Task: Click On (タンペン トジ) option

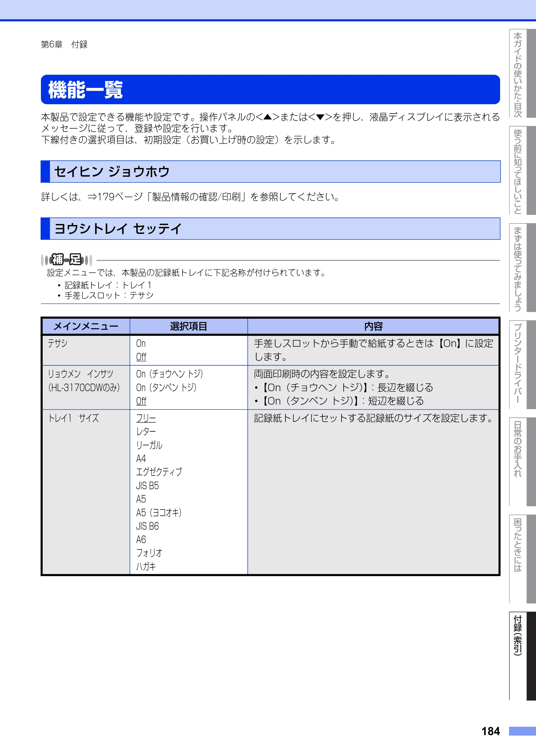Action: (166, 388)
